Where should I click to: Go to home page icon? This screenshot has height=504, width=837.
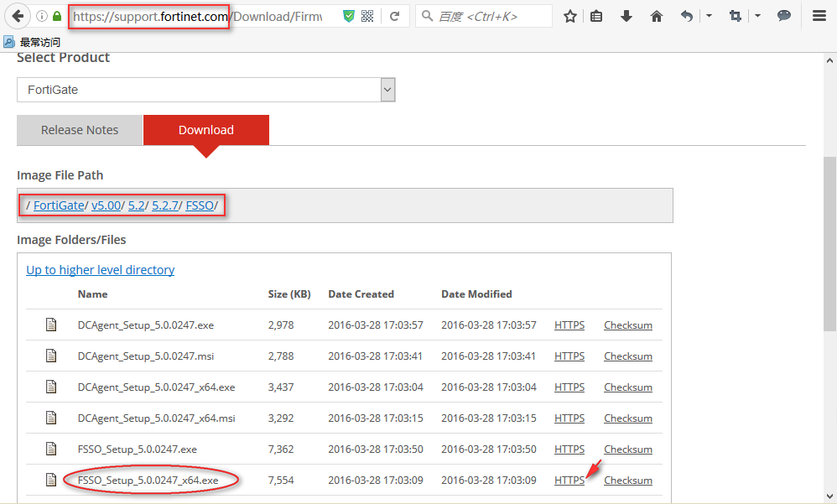pyautogui.click(x=657, y=17)
